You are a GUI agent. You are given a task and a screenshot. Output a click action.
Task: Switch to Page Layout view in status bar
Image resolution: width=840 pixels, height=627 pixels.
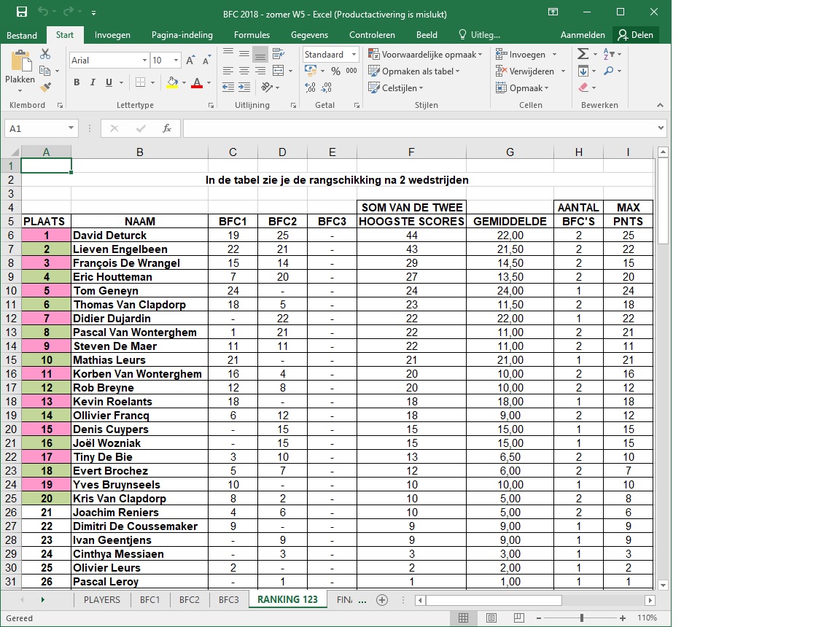[491, 618]
